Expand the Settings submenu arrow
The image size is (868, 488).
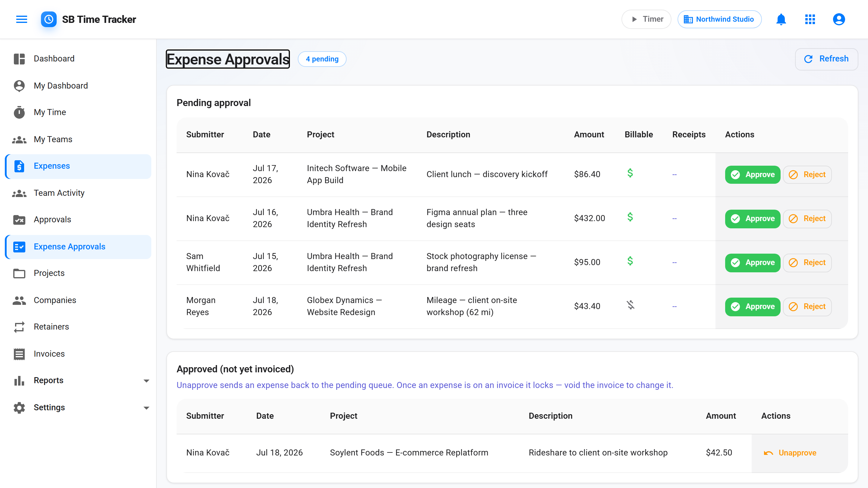[146, 408]
